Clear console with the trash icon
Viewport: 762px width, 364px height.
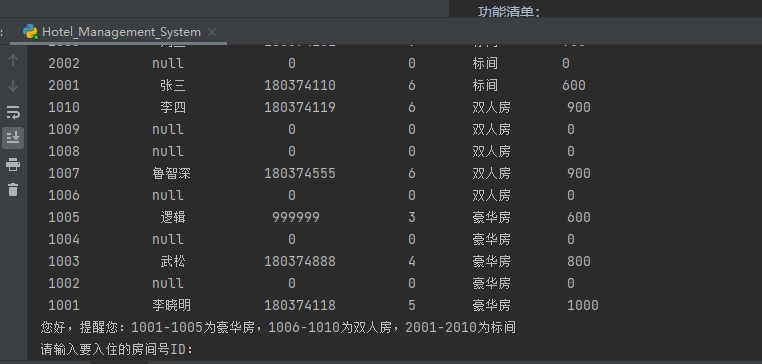point(13,190)
